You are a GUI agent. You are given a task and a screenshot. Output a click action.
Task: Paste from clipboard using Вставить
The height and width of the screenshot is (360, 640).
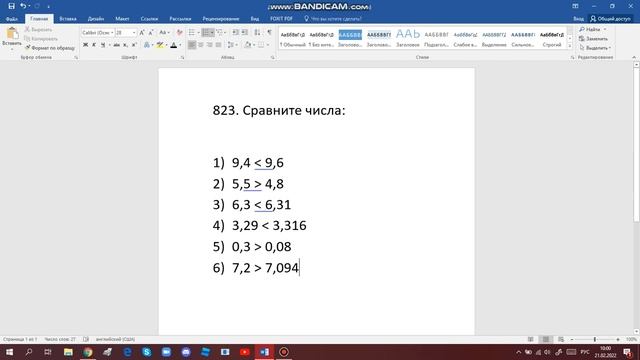coord(12,37)
